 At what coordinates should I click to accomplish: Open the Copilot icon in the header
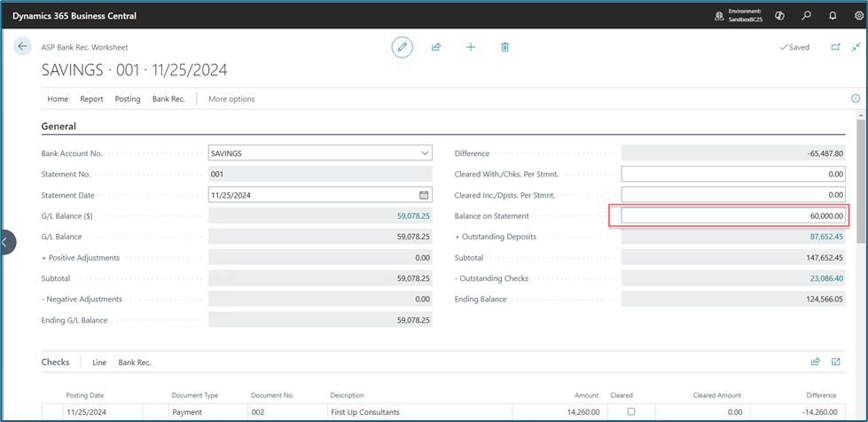[x=779, y=15]
